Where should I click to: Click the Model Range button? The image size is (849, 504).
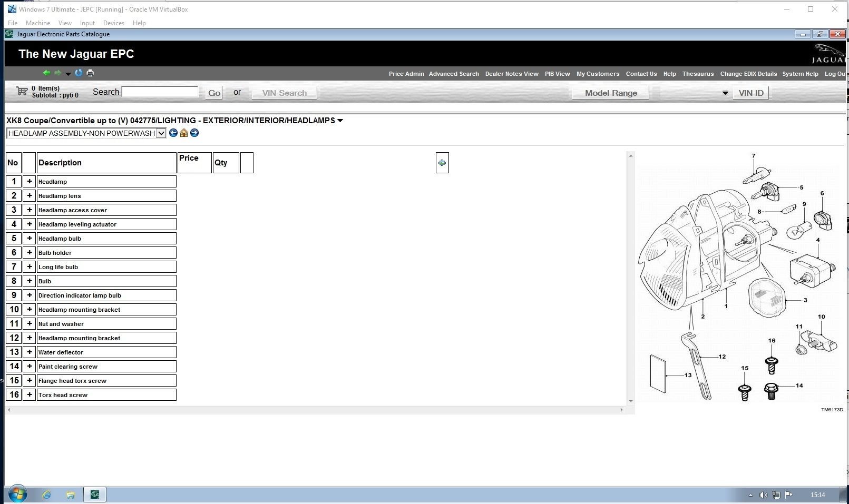pyautogui.click(x=610, y=93)
